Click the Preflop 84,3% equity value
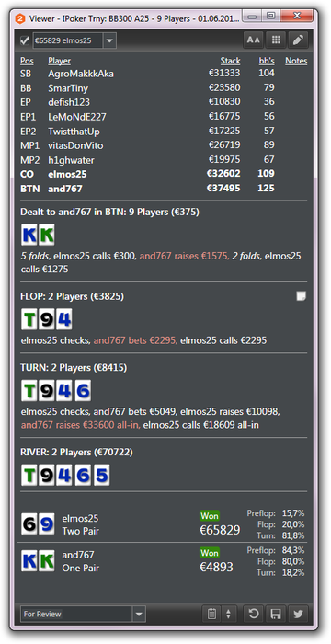 coord(293,550)
